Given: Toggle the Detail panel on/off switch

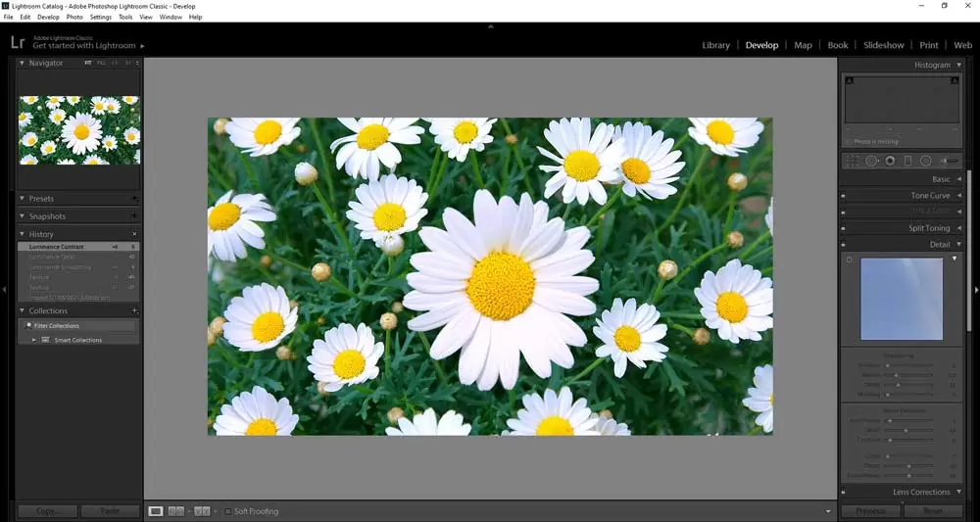Looking at the screenshot, I should tap(843, 245).
